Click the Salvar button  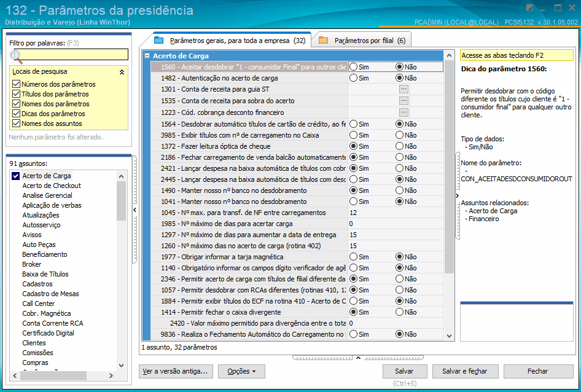pos(405,371)
